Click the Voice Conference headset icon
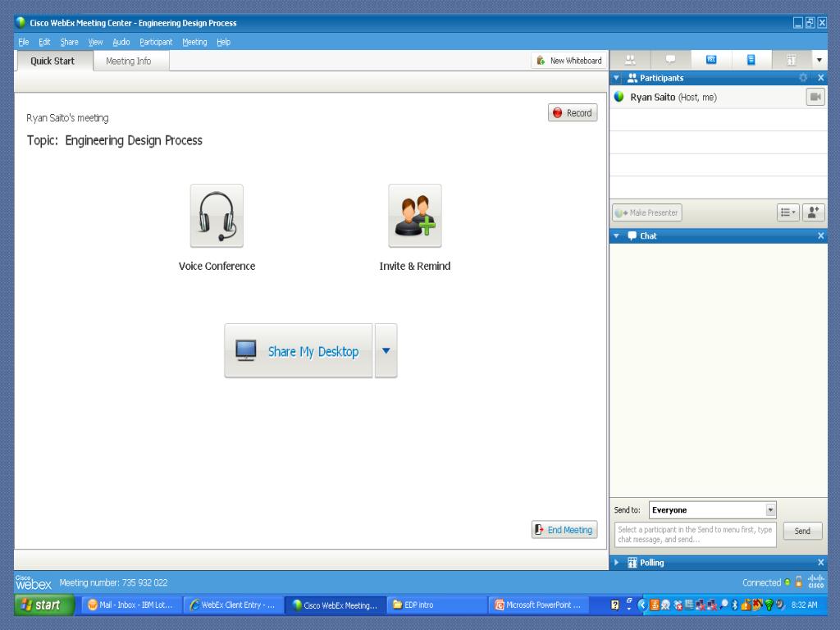 click(x=217, y=216)
